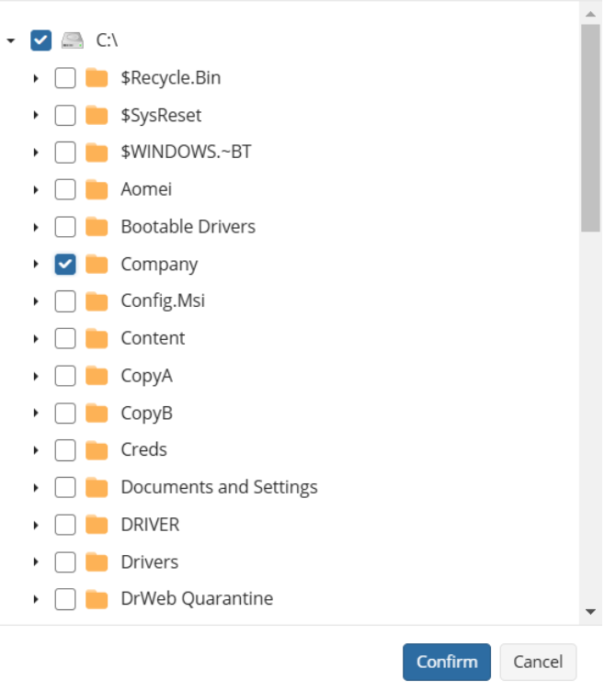616x691 pixels.
Task: Expand the Documents and Settings folder
Action: pyautogui.click(x=36, y=488)
